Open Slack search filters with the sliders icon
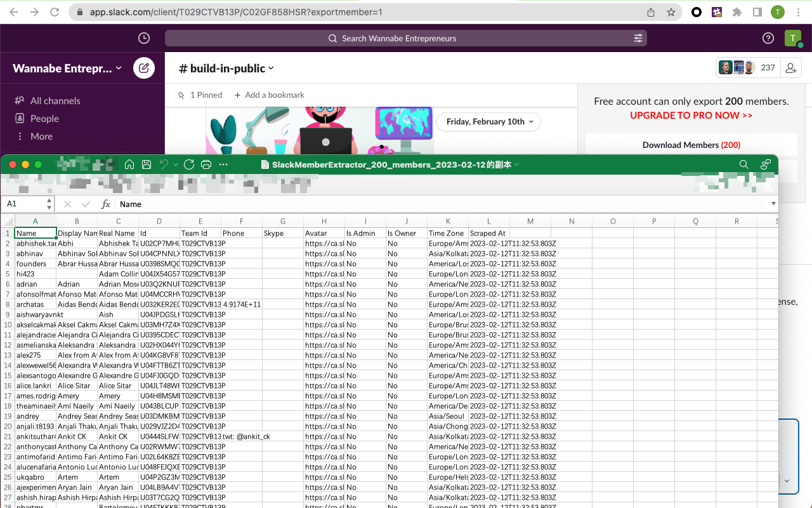The height and width of the screenshot is (508, 812). tap(638, 38)
